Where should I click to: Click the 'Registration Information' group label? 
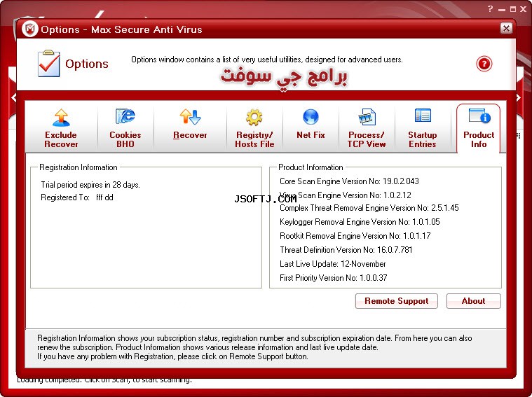(x=79, y=167)
